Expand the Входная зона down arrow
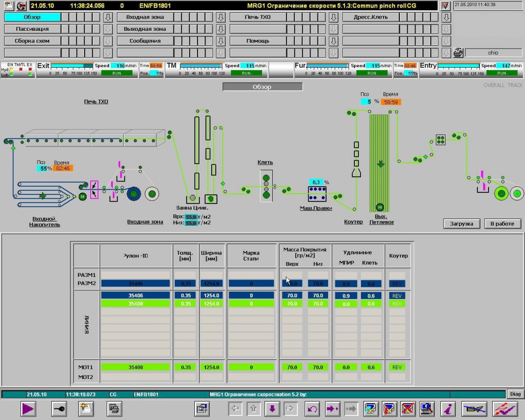 (220, 17)
